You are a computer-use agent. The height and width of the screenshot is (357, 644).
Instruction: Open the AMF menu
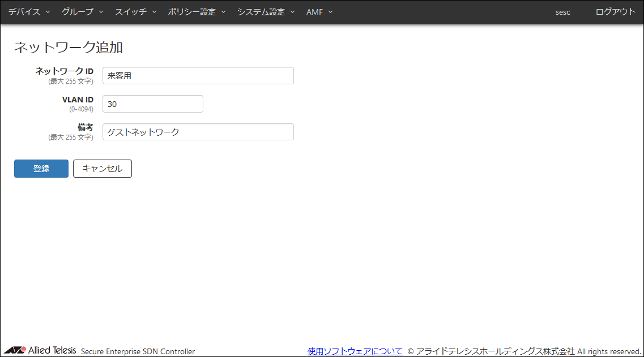[319, 12]
